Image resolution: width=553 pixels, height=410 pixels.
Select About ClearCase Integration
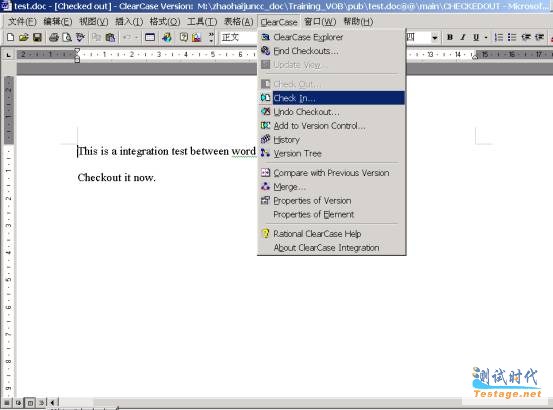[332, 248]
